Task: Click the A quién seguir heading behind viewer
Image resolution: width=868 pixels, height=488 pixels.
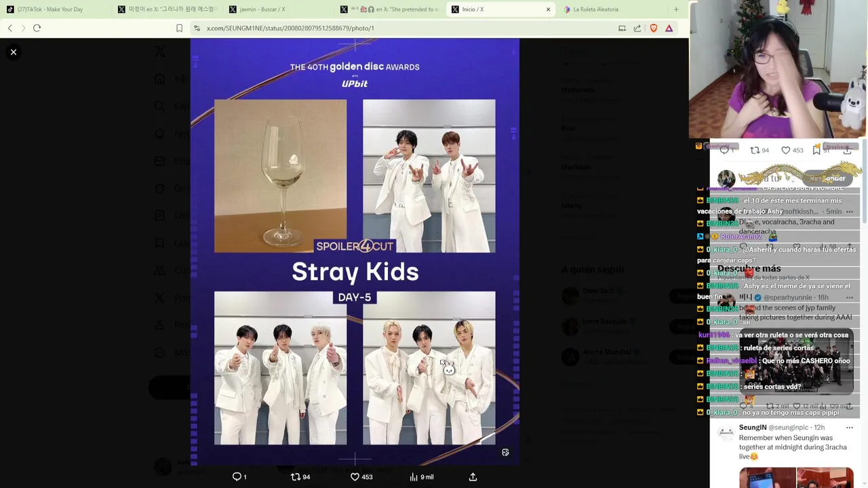Action: pos(593,270)
